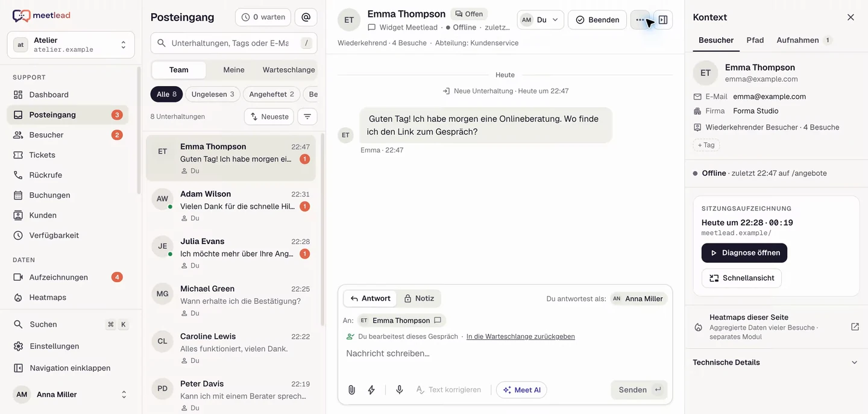Viewport: 868px width, 414px height.
Task: Switch composer to Antwort mode
Action: click(370, 298)
